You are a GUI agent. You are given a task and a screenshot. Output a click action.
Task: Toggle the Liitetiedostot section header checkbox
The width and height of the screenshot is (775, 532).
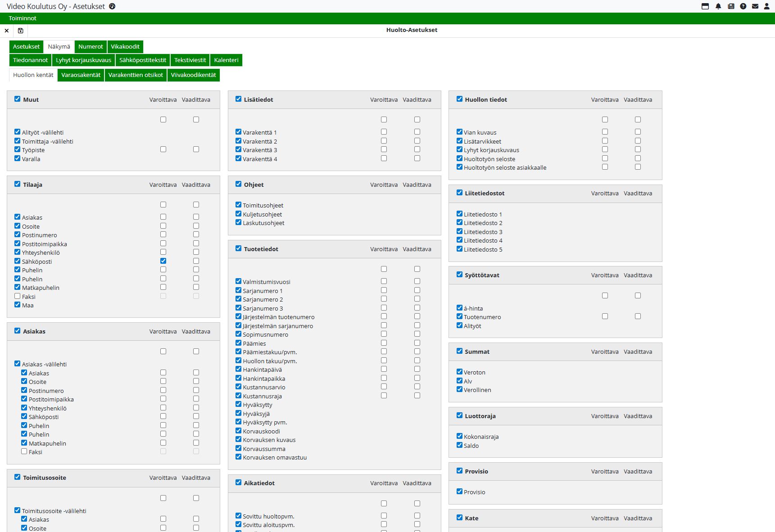click(459, 193)
